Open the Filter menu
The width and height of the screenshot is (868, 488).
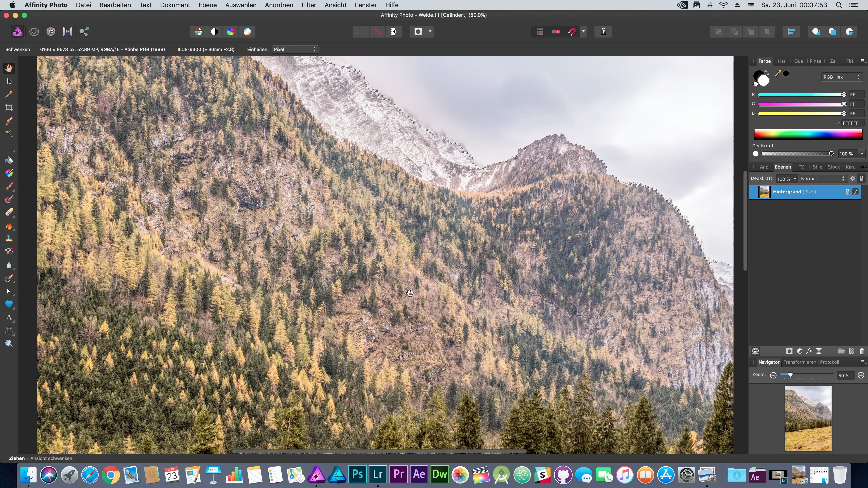pyautogui.click(x=308, y=5)
